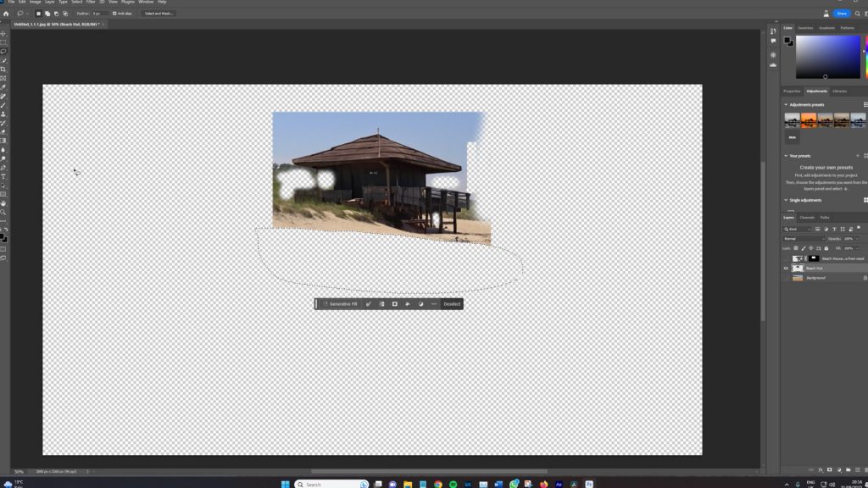Add layer mask at Layers panel bottom
The width and height of the screenshot is (868, 488).
829,469
